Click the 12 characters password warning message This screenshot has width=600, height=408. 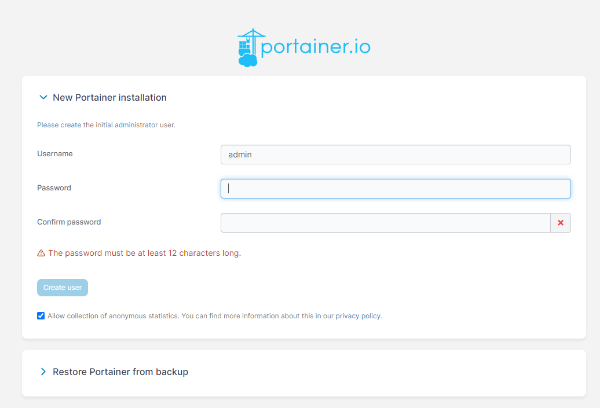tap(144, 253)
